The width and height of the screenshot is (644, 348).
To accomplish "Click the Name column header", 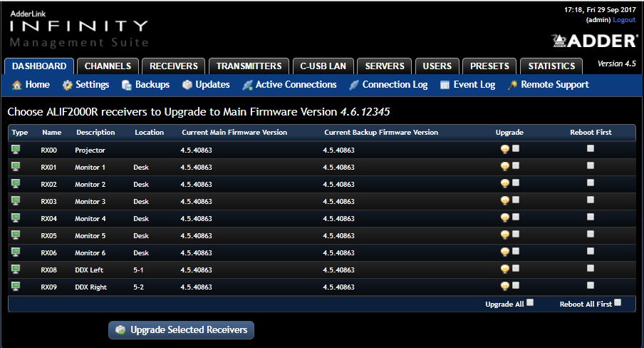I will (52, 133).
